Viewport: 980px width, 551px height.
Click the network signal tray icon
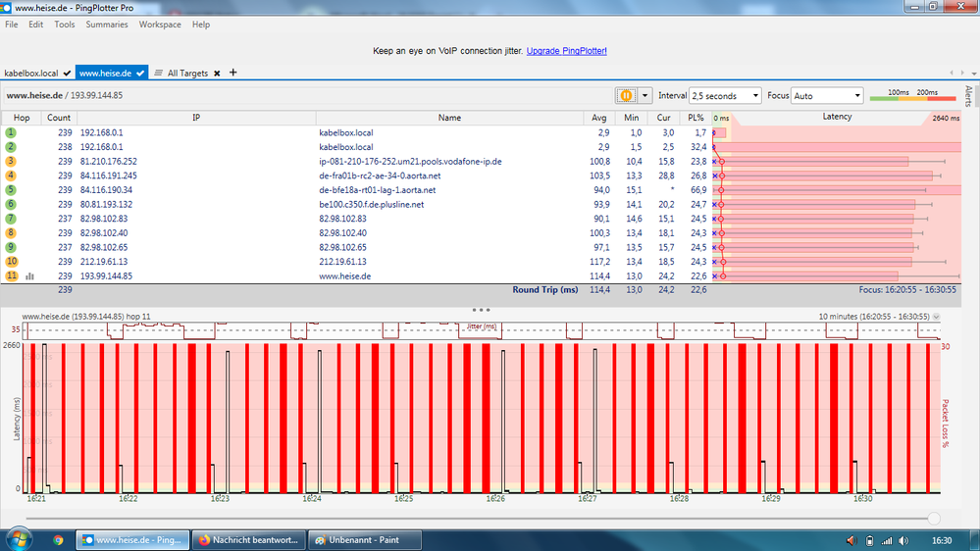tap(886, 541)
